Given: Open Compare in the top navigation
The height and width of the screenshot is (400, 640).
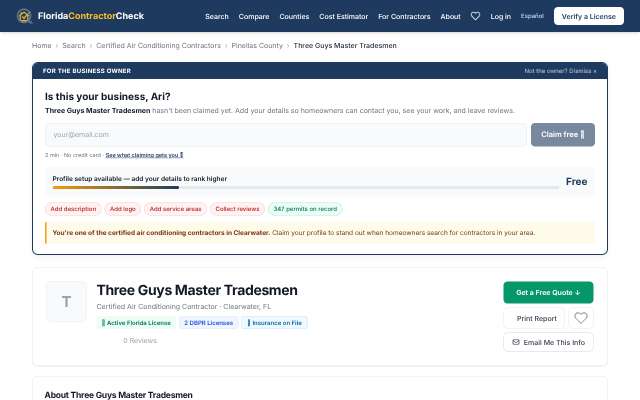Looking at the screenshot, I should [x=254, y=16].
